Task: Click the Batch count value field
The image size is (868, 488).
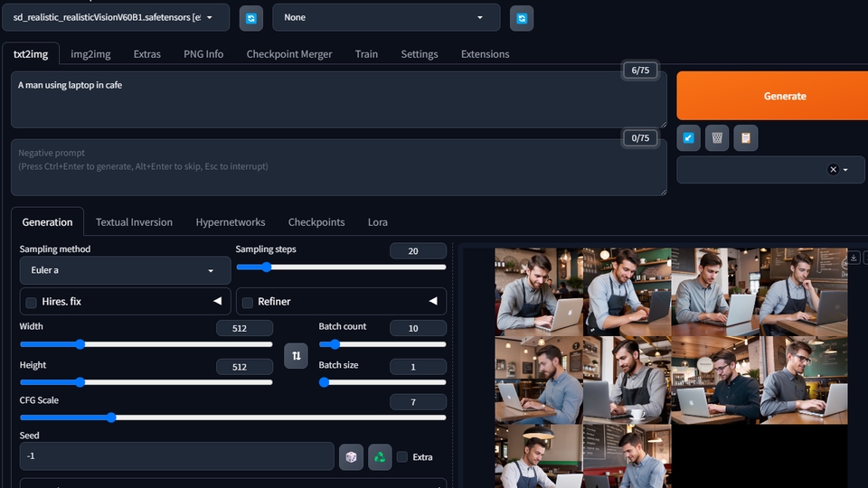Action: tap(418, 328)
